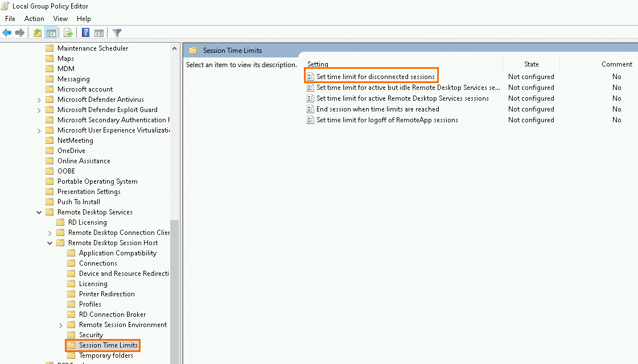Click the tree pane vertical scrollbar thumb
The image size is (638, 364).
(175, 291)
